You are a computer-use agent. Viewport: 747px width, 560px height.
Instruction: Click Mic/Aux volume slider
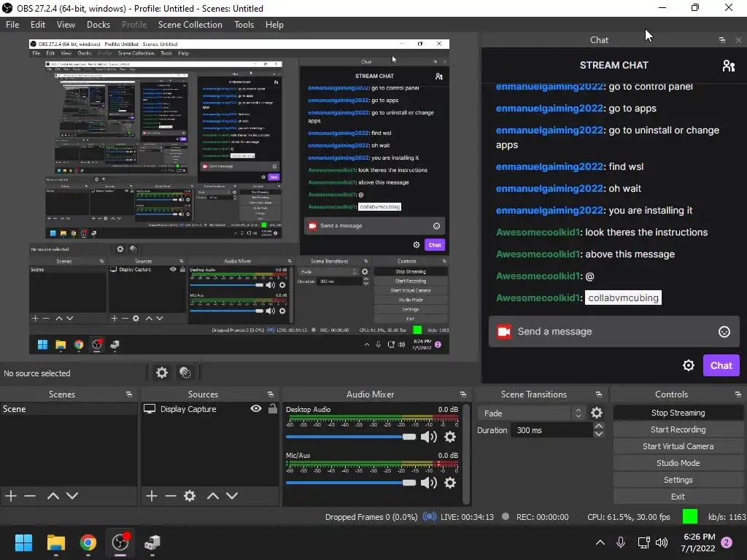coord(351,483)
